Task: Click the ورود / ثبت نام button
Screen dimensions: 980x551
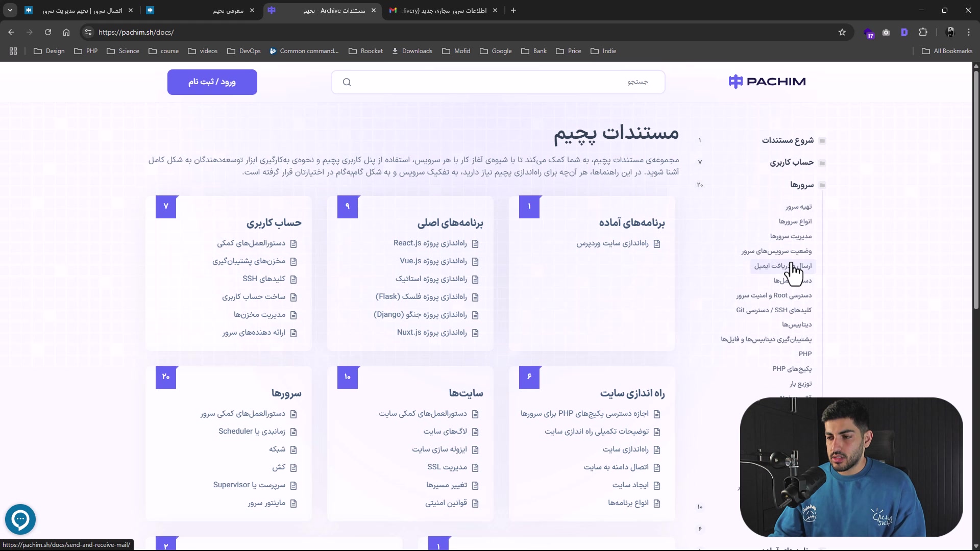Action: [212, 82]
